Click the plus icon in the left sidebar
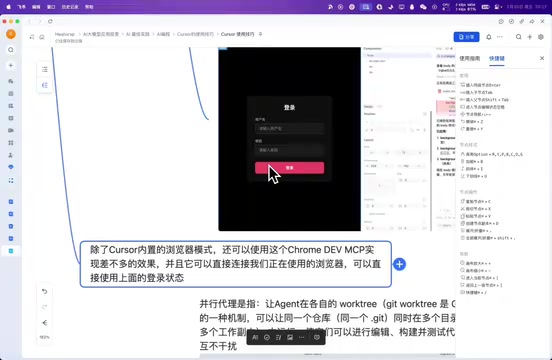 click(x=11, y=65)
